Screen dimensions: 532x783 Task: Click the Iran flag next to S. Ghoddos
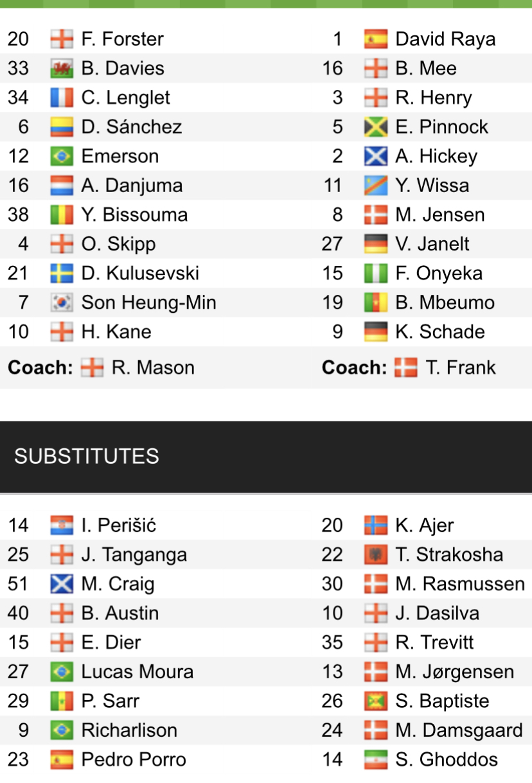[x=375, y=760]
